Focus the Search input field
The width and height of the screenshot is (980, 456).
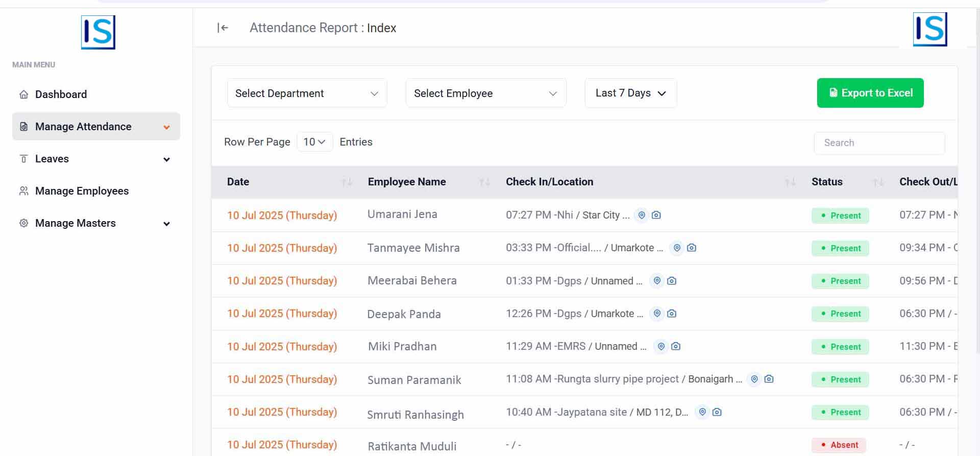pos(879,143)
